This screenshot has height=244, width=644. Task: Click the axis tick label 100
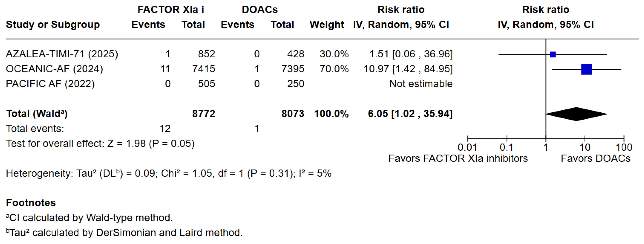pyautogui.click(x=624, y=147)
